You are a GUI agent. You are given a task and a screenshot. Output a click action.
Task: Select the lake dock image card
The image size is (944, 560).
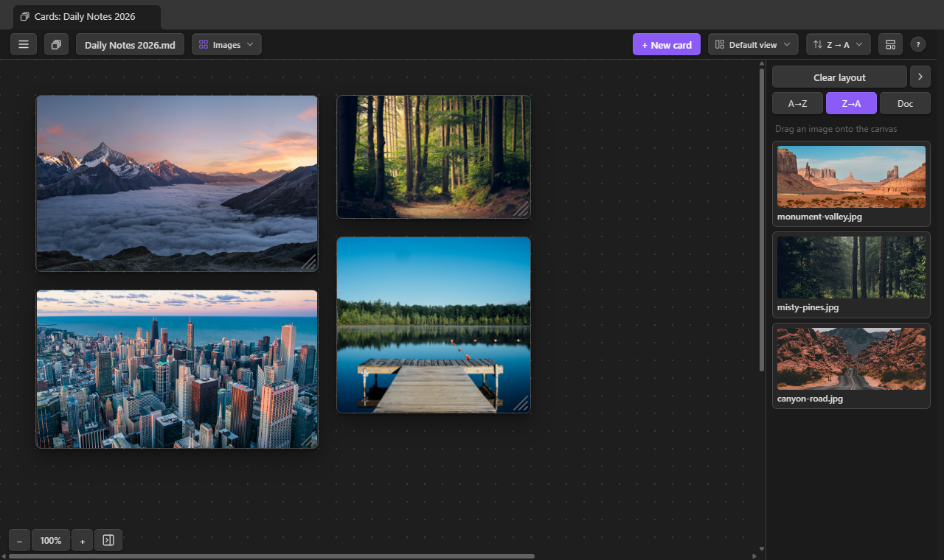[434, 325]
